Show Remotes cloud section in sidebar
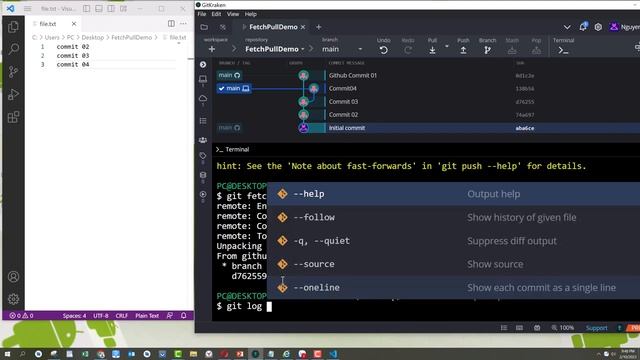Viewport: 640px width, 360px height. [x=203, y=98]
